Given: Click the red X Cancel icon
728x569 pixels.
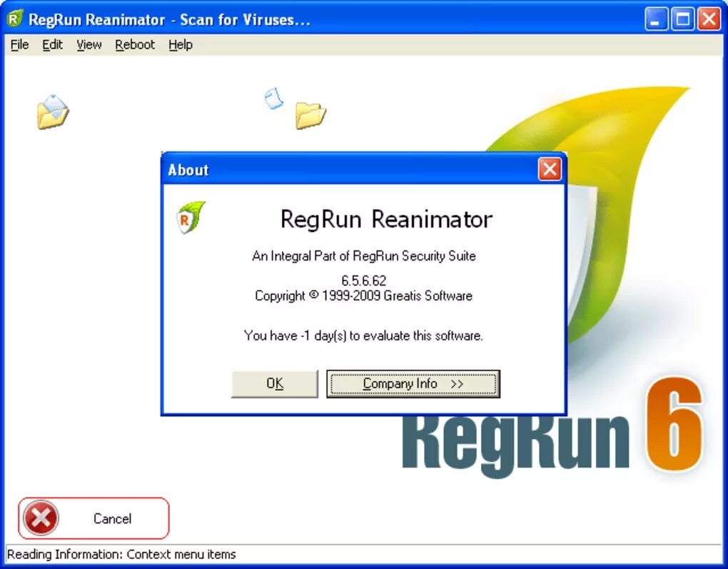Looking at the screenshot, I should coord(41,518).
